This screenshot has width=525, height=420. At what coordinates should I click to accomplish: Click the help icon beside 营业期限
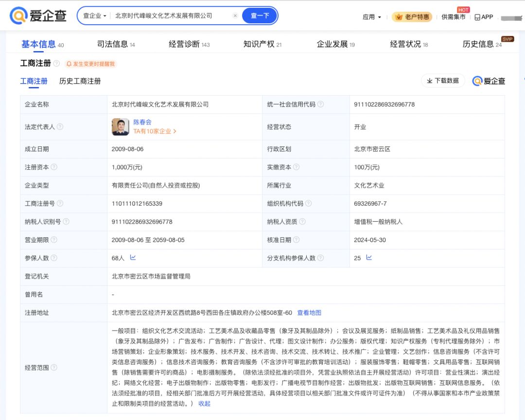[x=54, y=240]
